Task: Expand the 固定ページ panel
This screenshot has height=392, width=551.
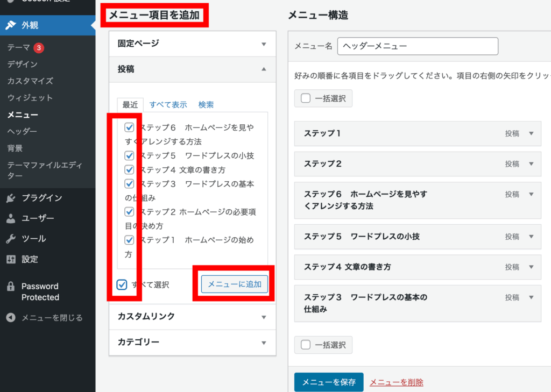Action: pos(264,44)
